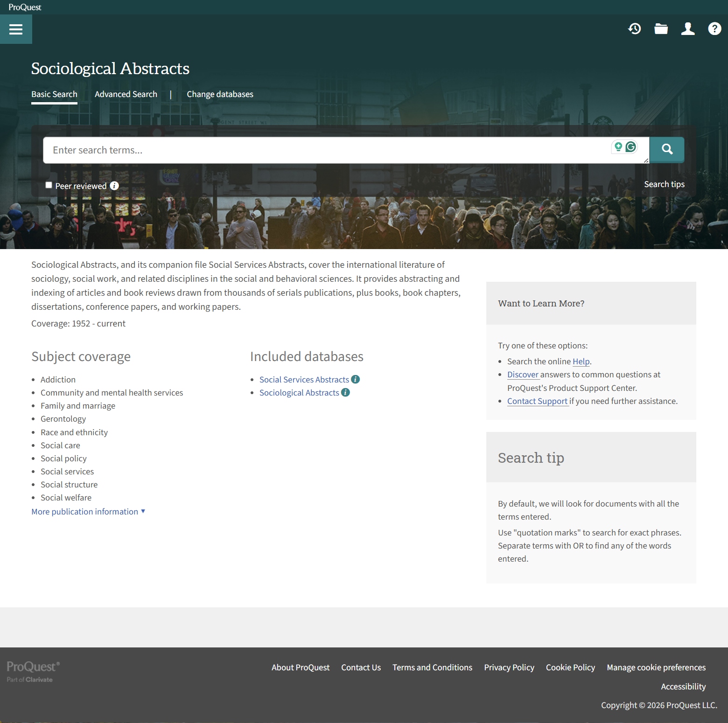Open the saved items folder icon
Viewport: 728px width, 723px height.
[x=661, y=29]
